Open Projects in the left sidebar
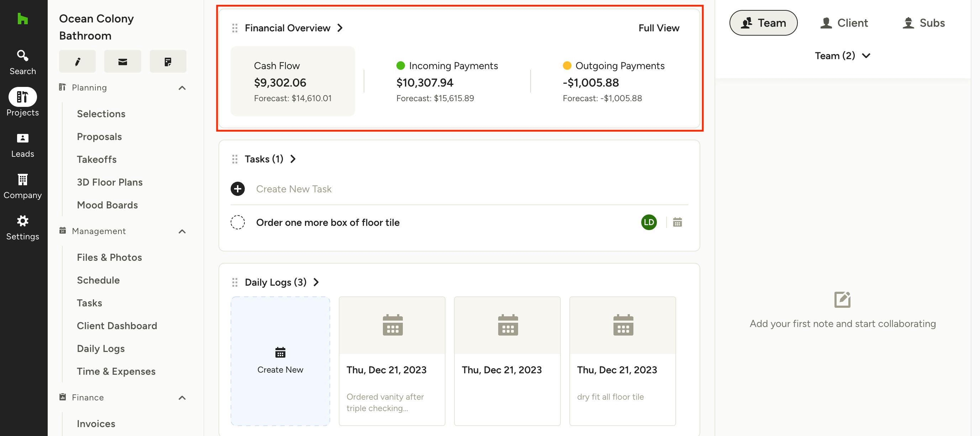This screenshot has width=980, height=436. [23, 102]
